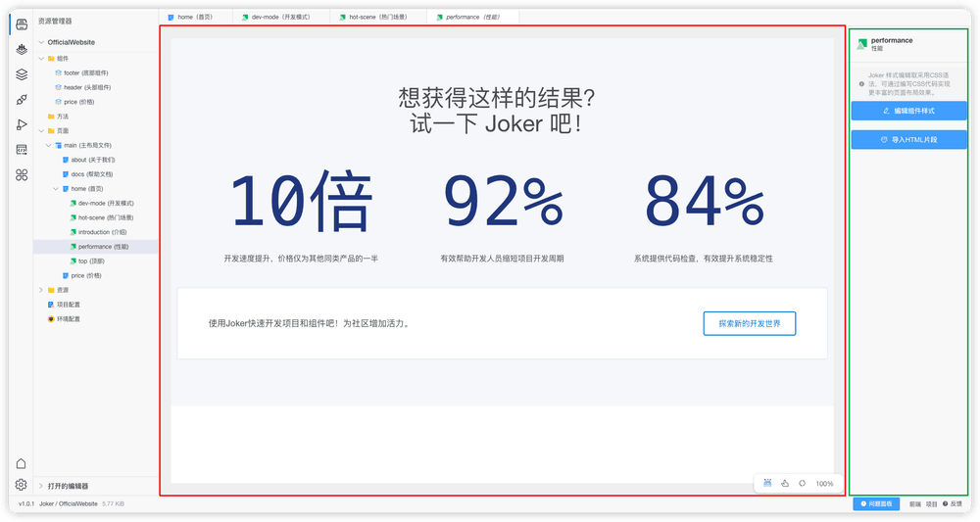Image resolution: width=980 pixels, height=522 pixels.
Task: Select introduction (介绍) in the tree
Action: coord(102,232)
